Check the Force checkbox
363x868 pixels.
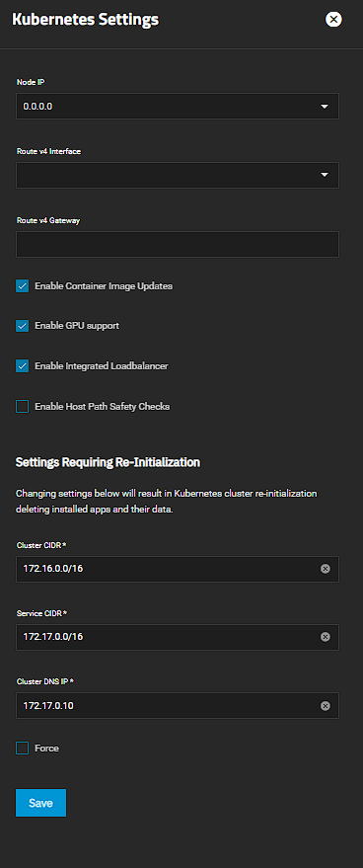22,749
